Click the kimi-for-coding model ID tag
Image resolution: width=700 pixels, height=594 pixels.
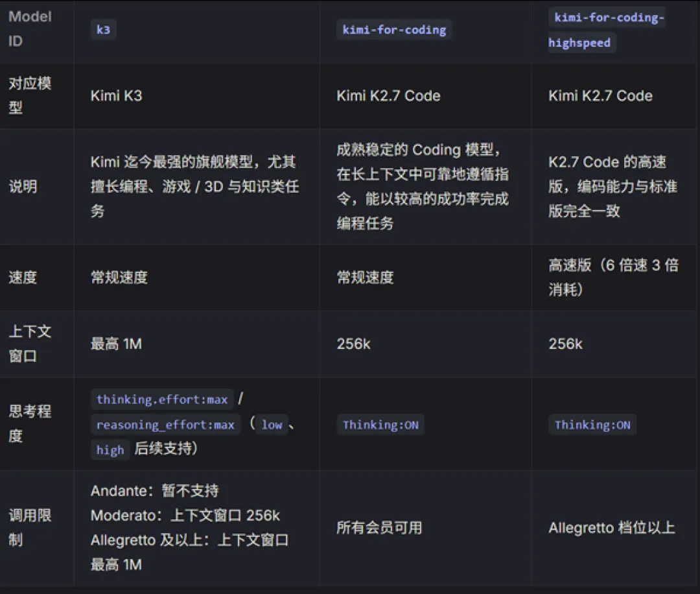coord(394,30)
